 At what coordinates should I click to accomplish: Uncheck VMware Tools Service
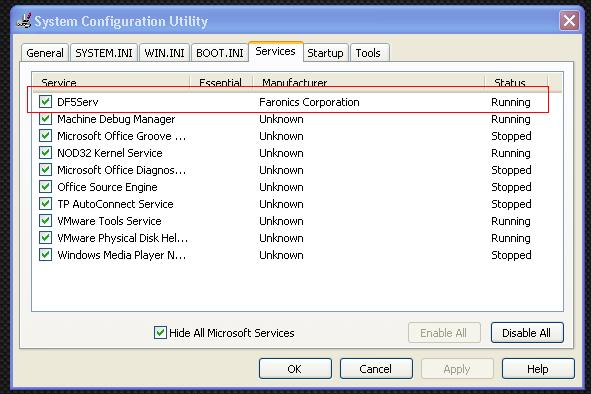(x=46, y=220)
